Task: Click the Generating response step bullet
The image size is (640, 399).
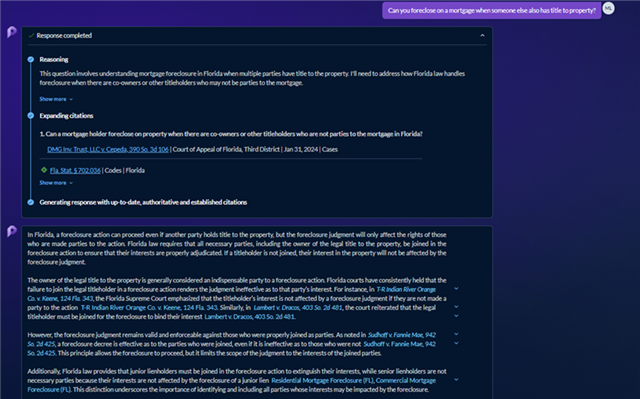Action: [31, 202]
